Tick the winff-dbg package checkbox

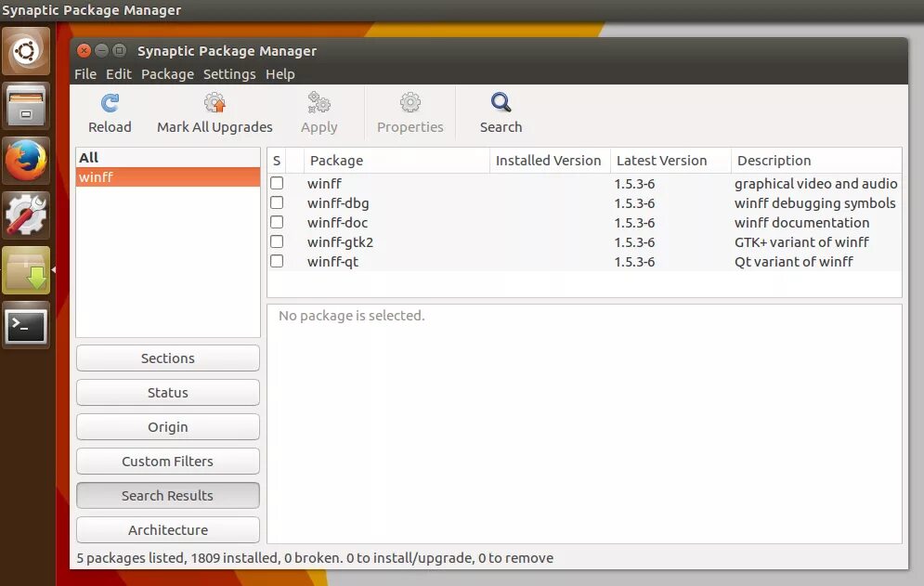[x=277, y=202]
